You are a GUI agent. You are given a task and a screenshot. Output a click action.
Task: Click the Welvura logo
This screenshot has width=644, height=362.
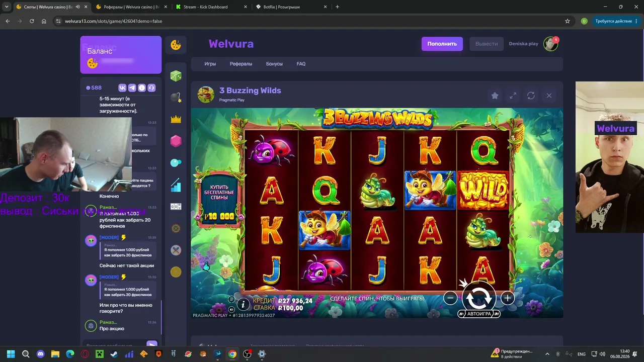point(231,44)
